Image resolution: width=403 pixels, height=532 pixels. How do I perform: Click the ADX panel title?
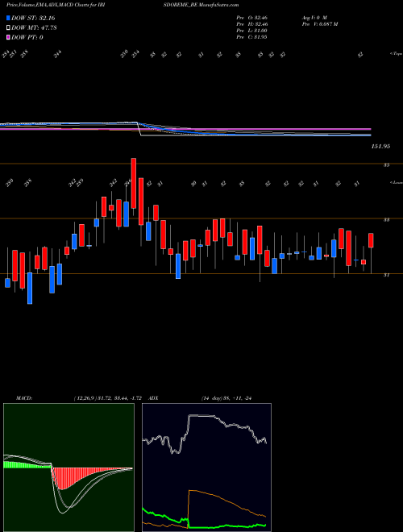pyautogui.click(x=153, y=397)
